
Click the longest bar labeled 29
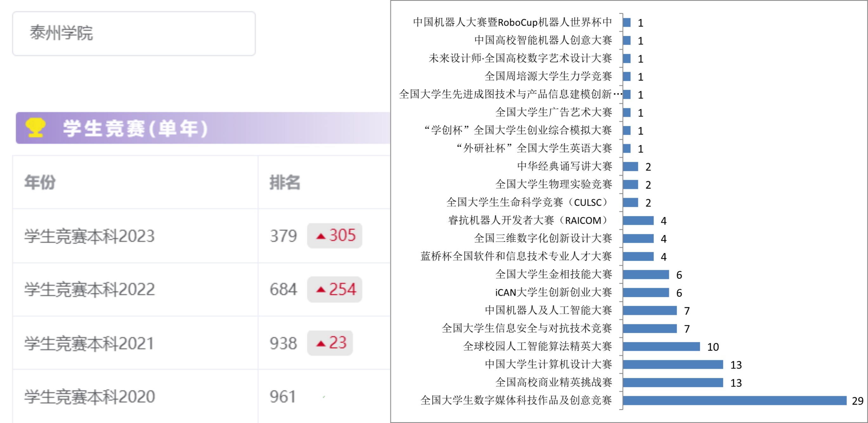tap(734, 400)
